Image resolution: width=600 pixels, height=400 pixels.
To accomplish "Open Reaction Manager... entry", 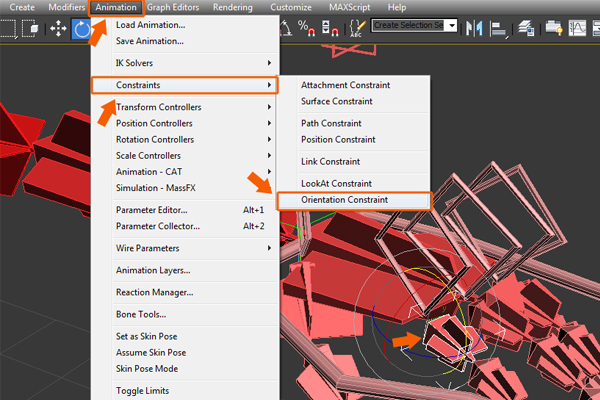I will [185, 292].
